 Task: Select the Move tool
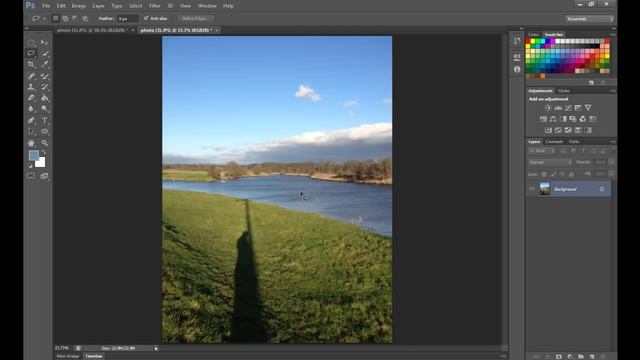44,42
